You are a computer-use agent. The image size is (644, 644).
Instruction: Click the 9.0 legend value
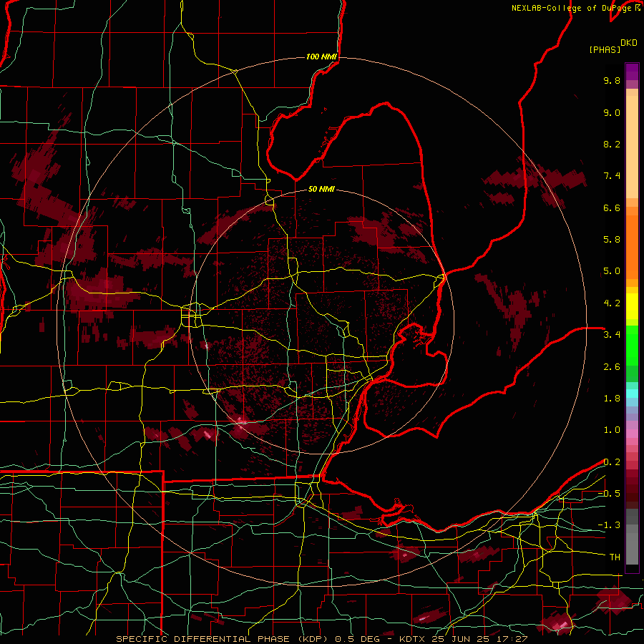tap(612, 112)
